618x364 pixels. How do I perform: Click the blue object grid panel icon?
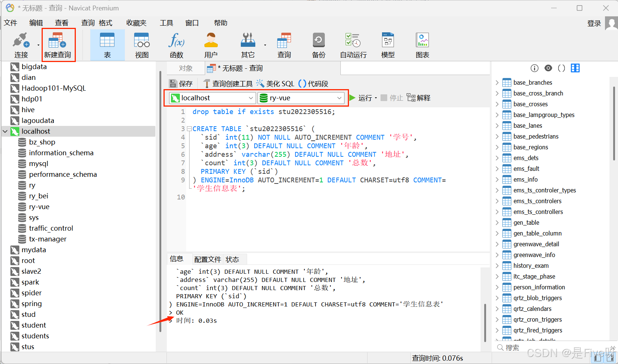pos(575,68)
